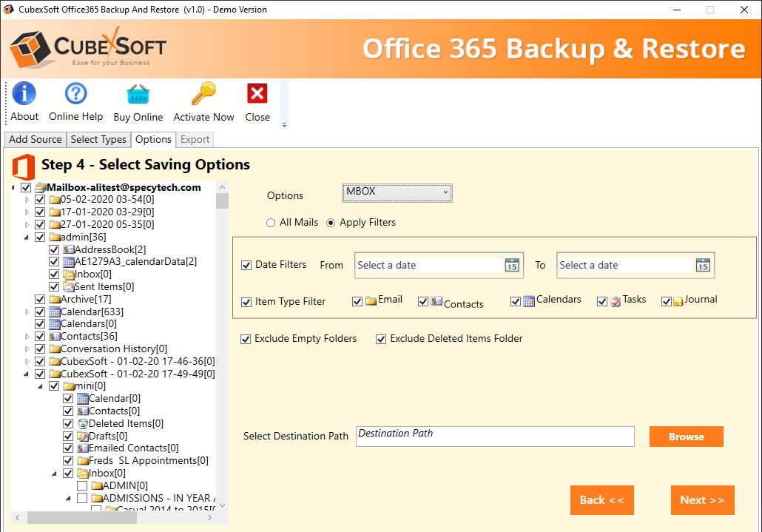Image resolution: width=762 pixels, height=532 pixels.
Task: Click the About label in toolbar
Action: [x=24, y=117]
